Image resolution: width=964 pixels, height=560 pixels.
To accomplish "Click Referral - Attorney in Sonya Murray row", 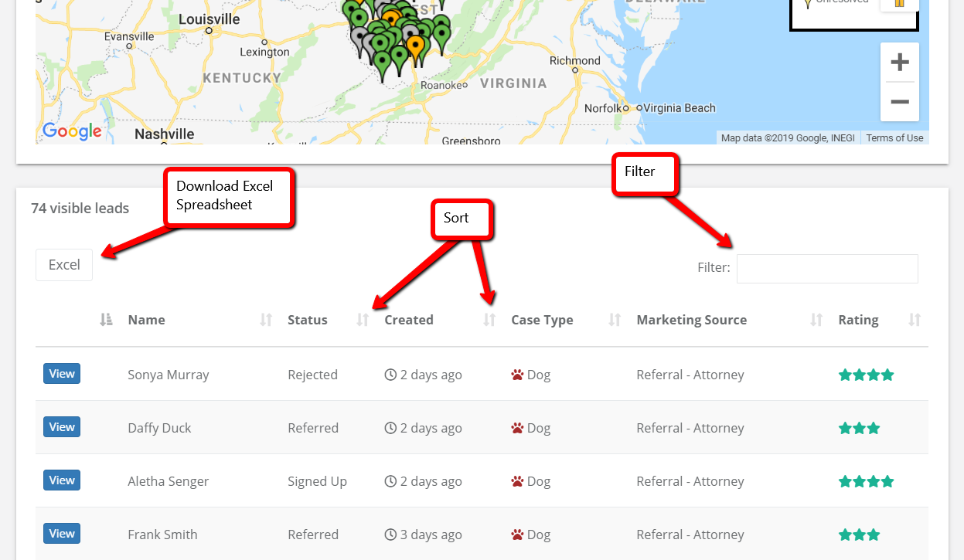I will tap(690, 375).
